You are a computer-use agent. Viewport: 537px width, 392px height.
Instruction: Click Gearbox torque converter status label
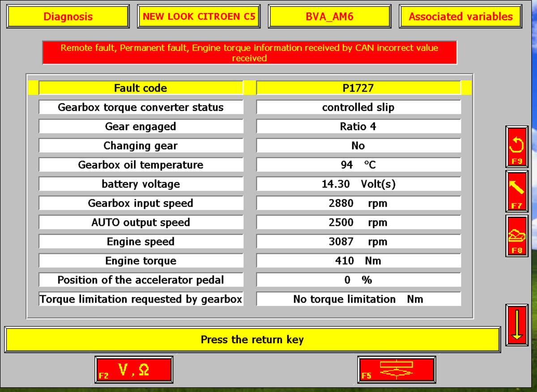[141, 107]
